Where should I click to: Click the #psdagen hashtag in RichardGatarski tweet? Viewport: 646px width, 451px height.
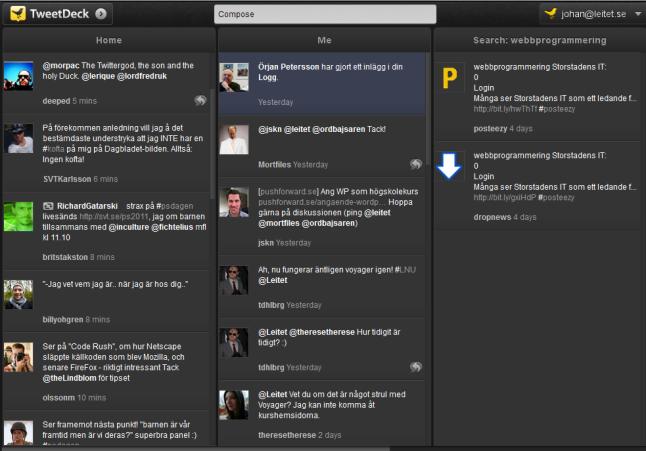tap(175, 206)
